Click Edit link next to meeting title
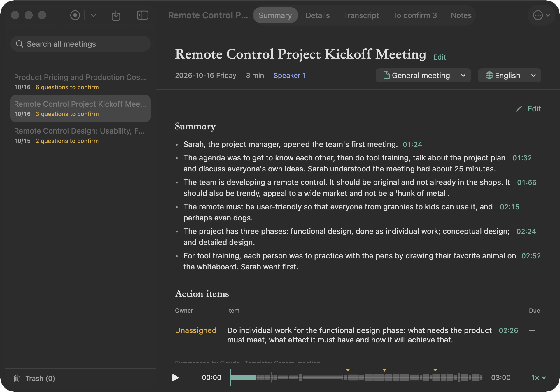The image size is (560, 392). (x=440, y=57)
